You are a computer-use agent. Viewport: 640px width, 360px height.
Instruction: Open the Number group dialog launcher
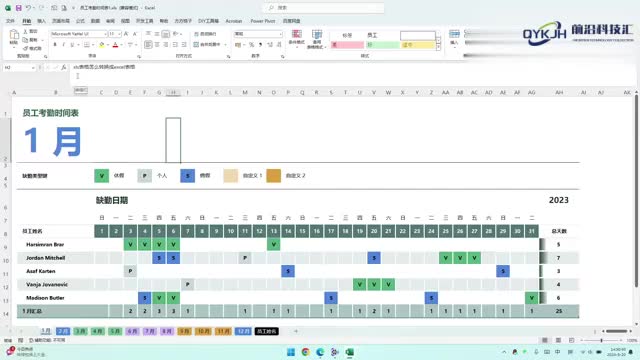tap(282, 56)
